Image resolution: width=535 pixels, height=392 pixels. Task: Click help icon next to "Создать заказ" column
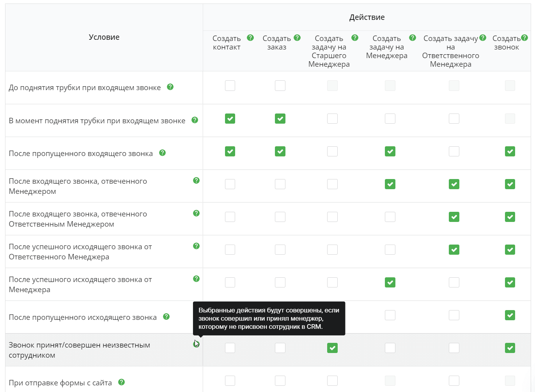(x=297, y=38)
